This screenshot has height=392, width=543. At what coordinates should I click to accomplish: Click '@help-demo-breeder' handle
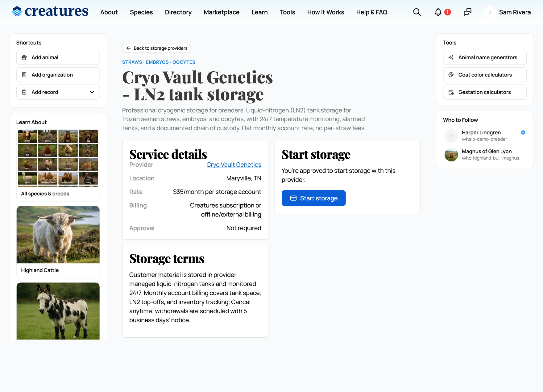click(x=484, y=139)
